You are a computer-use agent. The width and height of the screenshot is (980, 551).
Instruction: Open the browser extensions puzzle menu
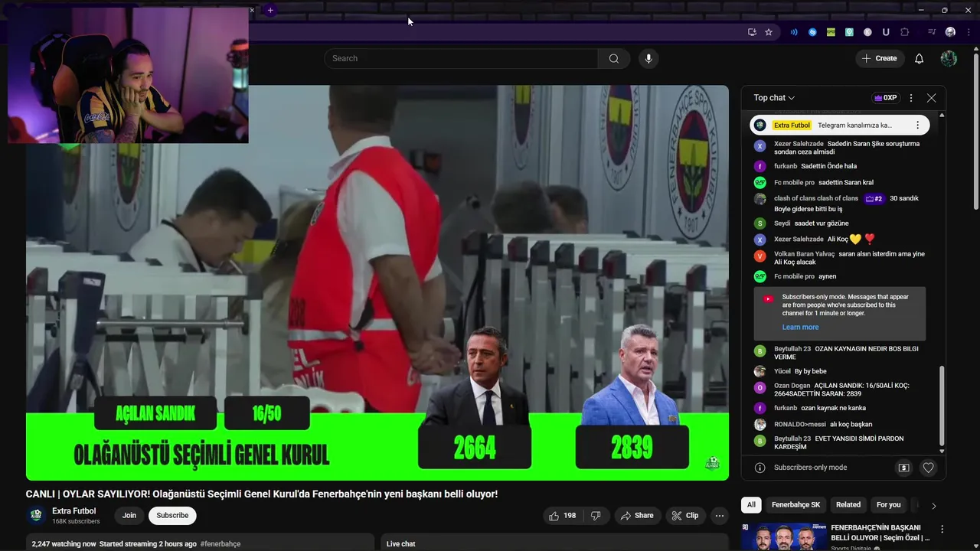click(905, 32)
